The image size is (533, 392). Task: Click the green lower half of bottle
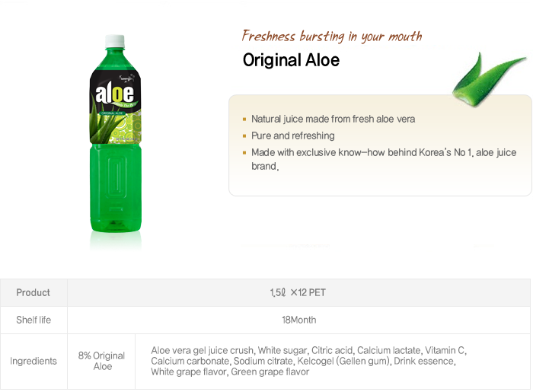tap(116, 187)
